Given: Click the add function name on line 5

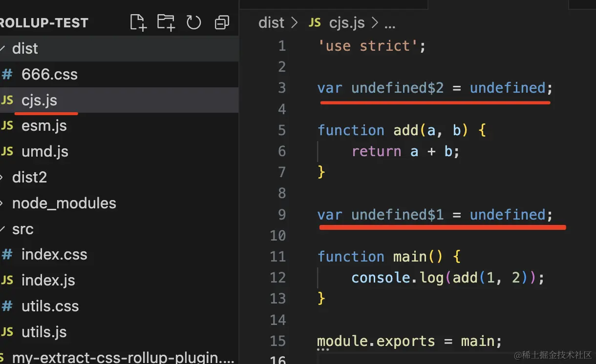Looking at the screenshot, I should [406, 130].
